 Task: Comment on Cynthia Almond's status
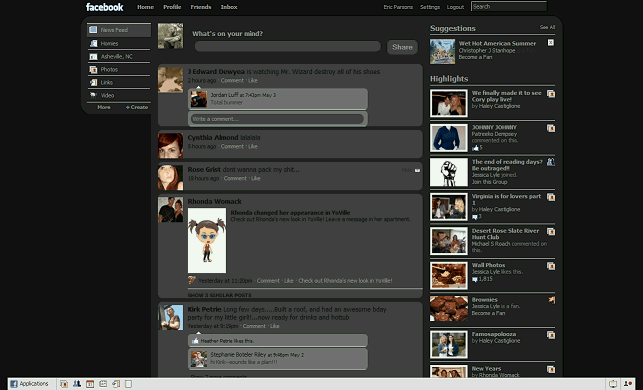coord(232,146)
